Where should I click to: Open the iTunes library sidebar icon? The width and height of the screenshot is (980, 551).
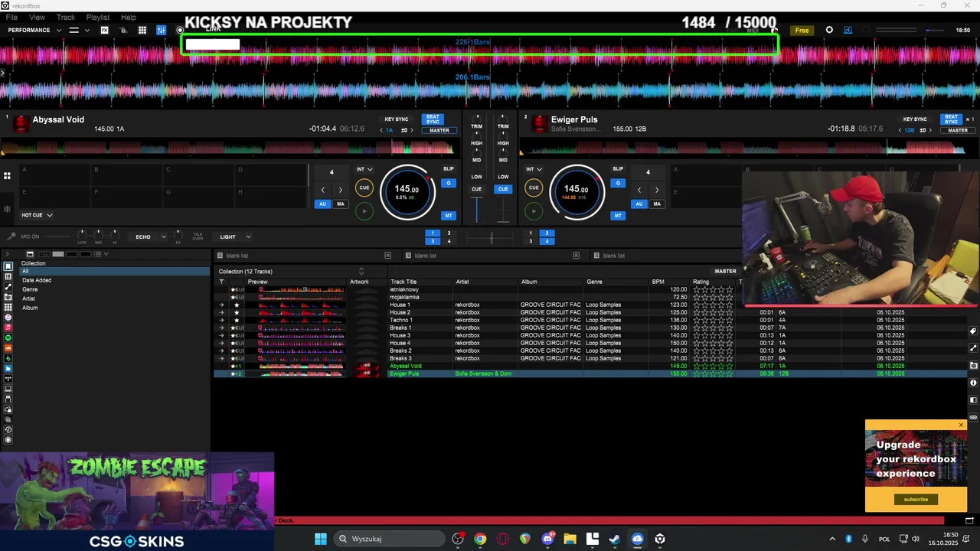click(x=8, y=317)
